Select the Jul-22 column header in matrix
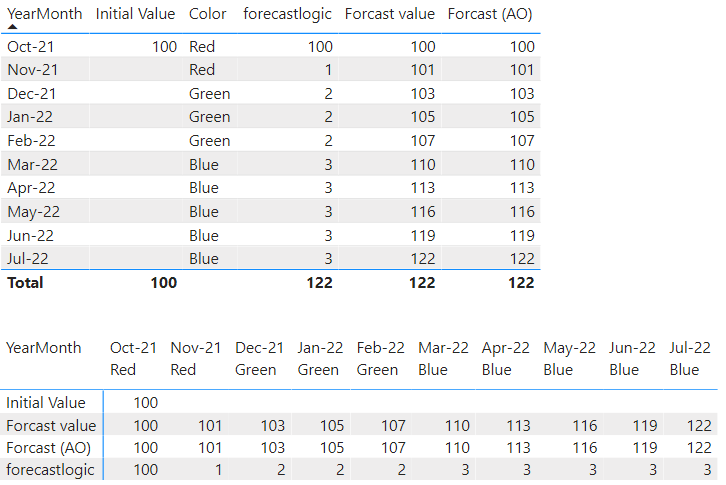The image size is (726, 485). (x=690, y=348)
